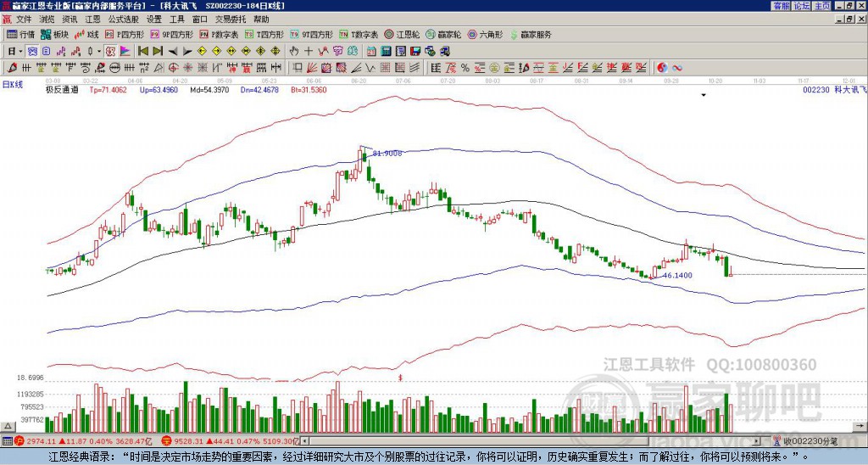868x465 pixels.
Task: Open the 浏览 menu
Action: pyautogui.click(x=47, y=19)
